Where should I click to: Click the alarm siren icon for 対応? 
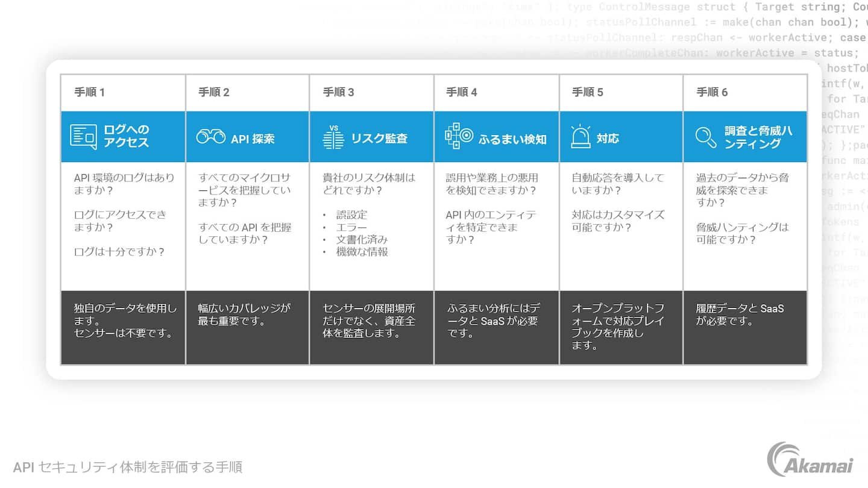click(580, 137)
